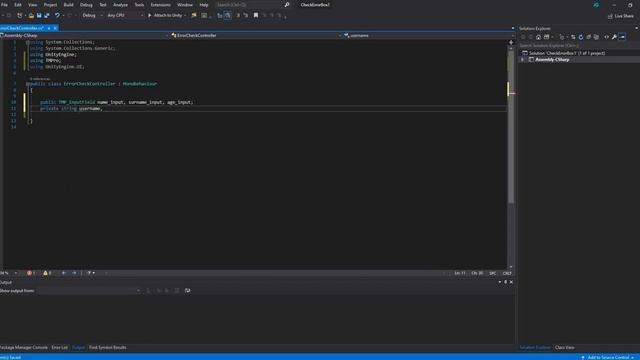The height and width of the screenshot is (360, 640).
Task: Switch to the Error List tab
Action: point(60,348)
